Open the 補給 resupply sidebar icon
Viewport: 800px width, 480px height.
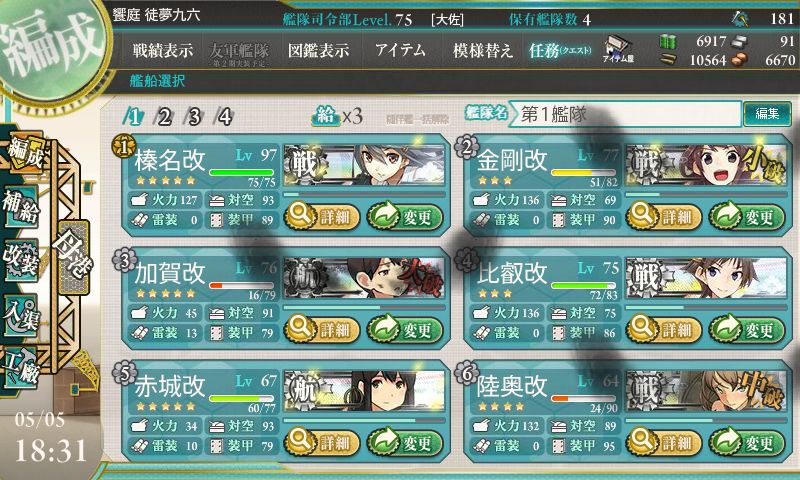(21, 207)
